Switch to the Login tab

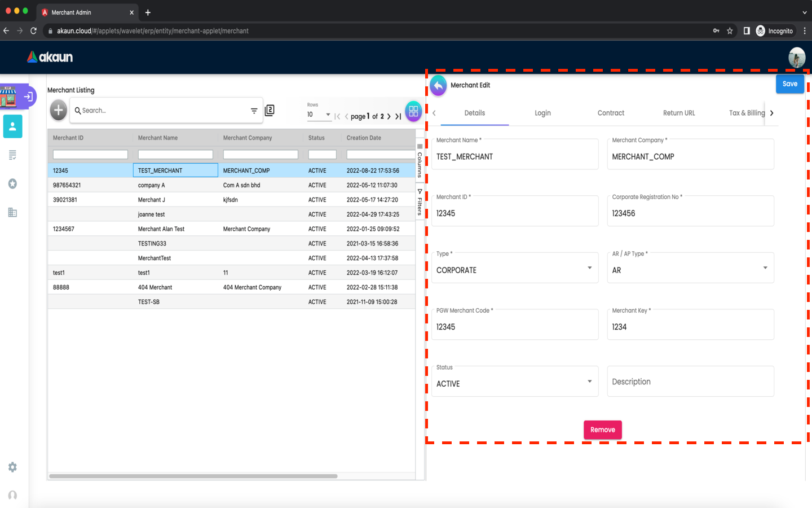542,113
